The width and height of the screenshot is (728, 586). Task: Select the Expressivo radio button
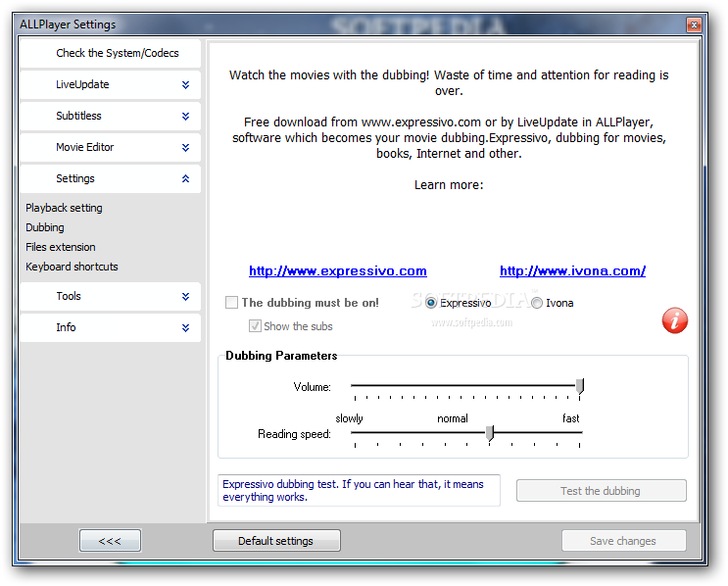431,303
